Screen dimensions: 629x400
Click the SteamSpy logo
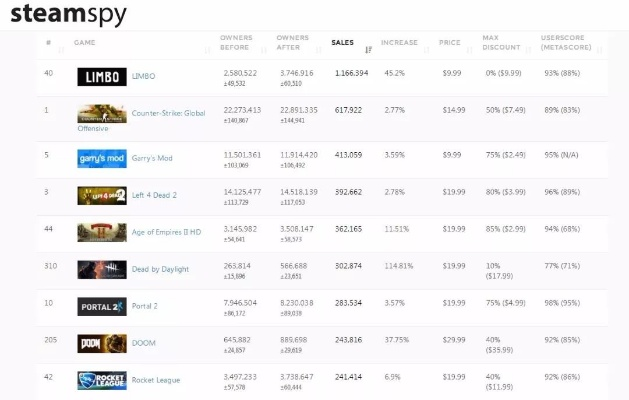point(55,13)
